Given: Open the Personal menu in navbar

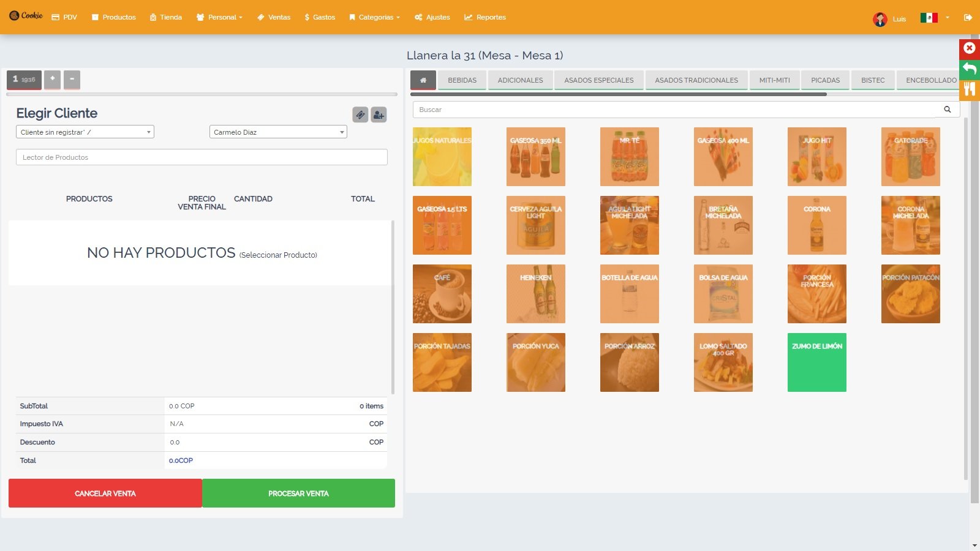Looking at the screenshot, I should [219, 17].
